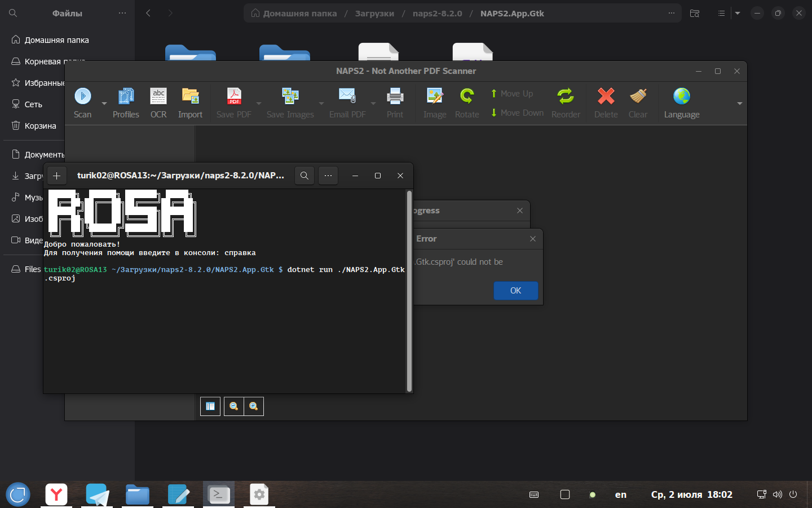Screen dimensions: 812x508
Task: Open the Profiles tool
Action: click(126, 97)
